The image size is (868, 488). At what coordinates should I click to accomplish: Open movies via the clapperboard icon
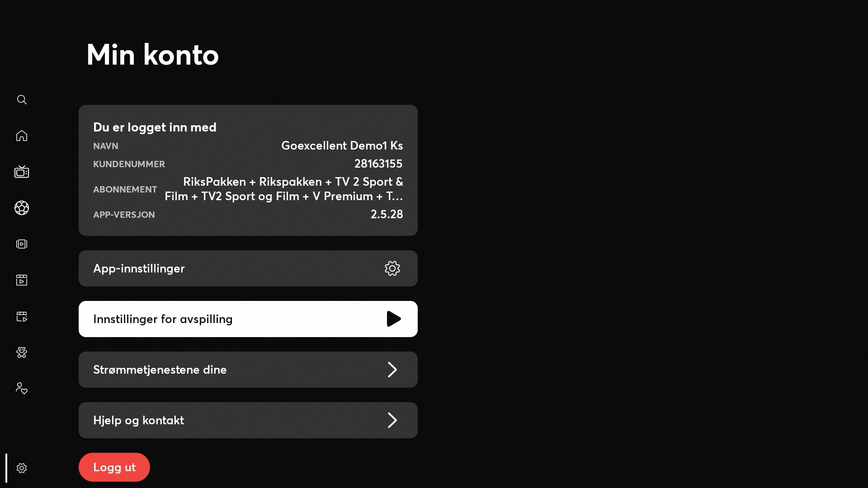[22, 280]
